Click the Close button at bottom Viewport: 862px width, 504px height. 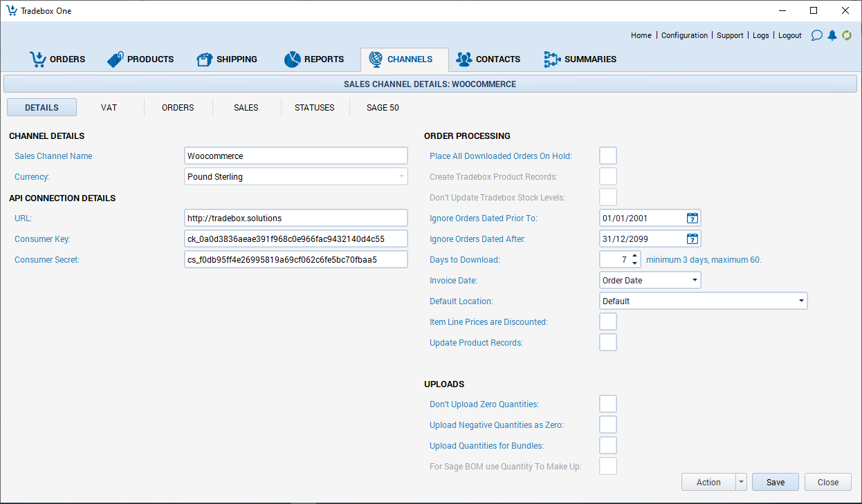click(x=828, y=482)
